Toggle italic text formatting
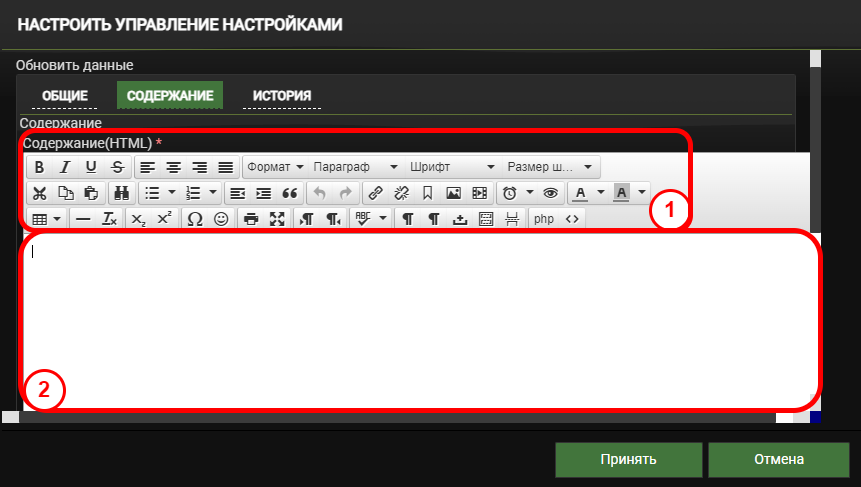 tap(65, 167)
